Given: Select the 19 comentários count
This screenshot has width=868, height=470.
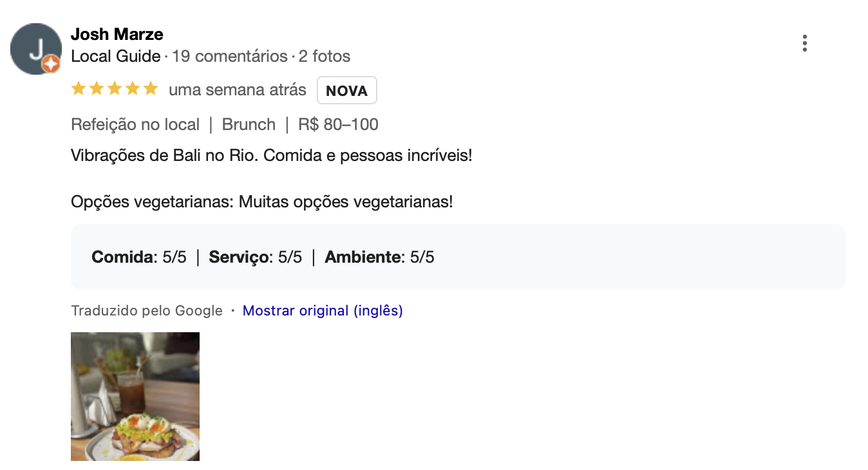Looking at the screenshot, I should tap(230, 57).
